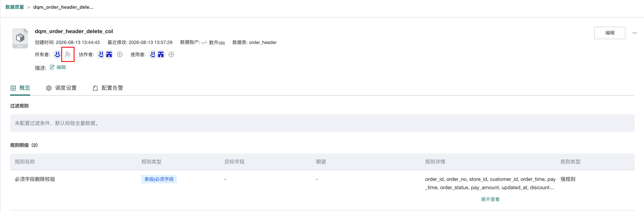Add a user with plus icon
Image resolution: width=644 pixels, height=213 pixels.
pos(171,54)
